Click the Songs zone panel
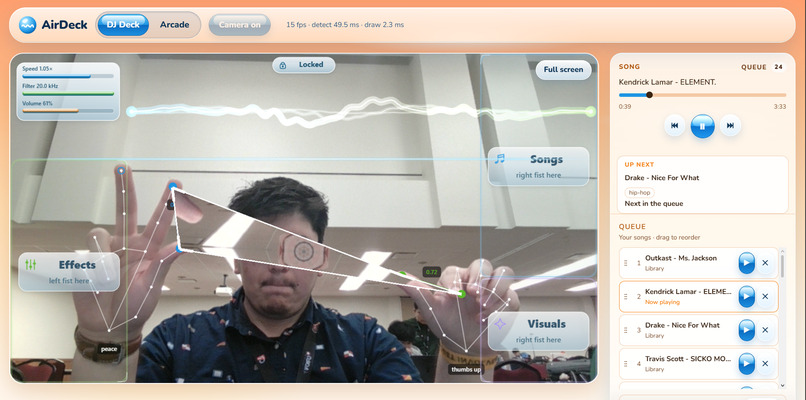Screen dimensions: 806x400 (538, 167)
